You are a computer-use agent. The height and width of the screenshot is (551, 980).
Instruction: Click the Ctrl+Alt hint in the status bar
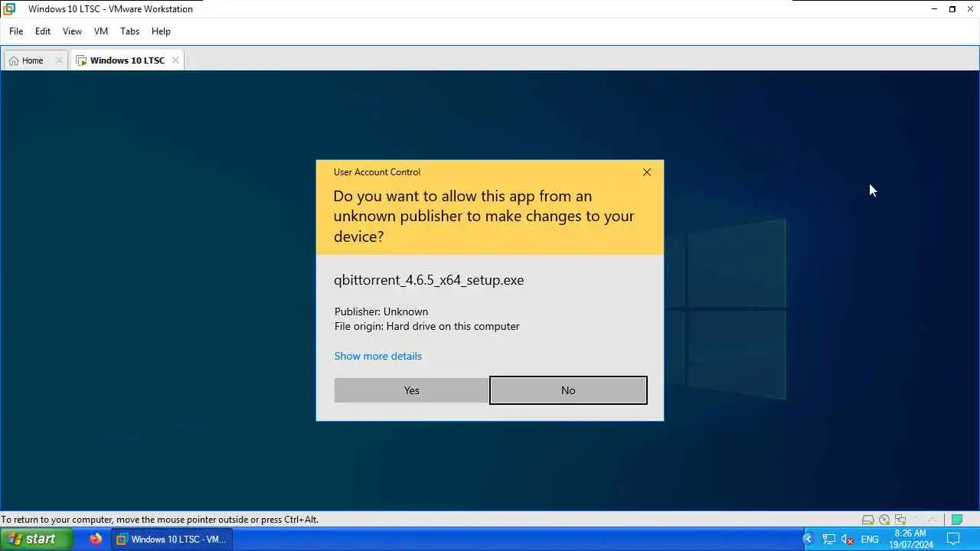(301, 520)
